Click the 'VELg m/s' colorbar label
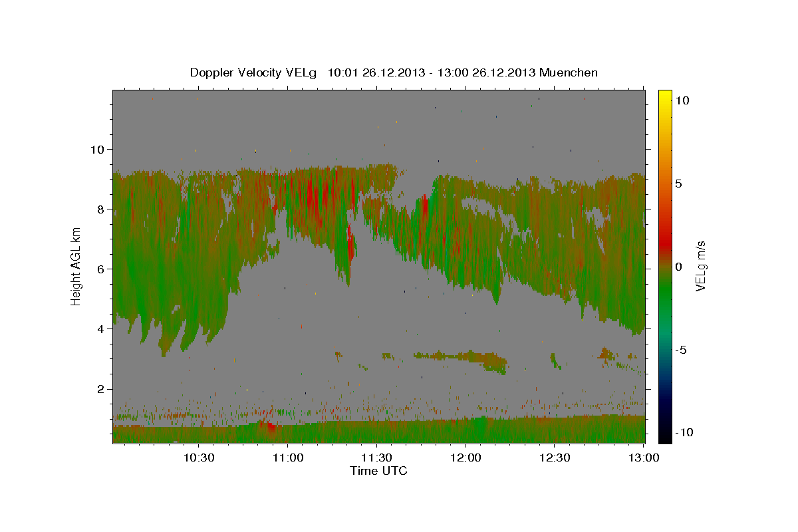Viewport: 798px width, 532px height. 700,265
